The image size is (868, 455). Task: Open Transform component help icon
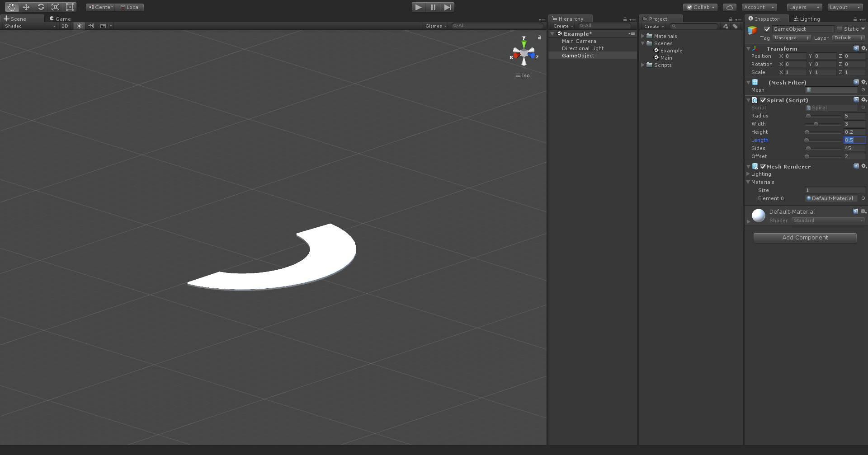[856, 48]
